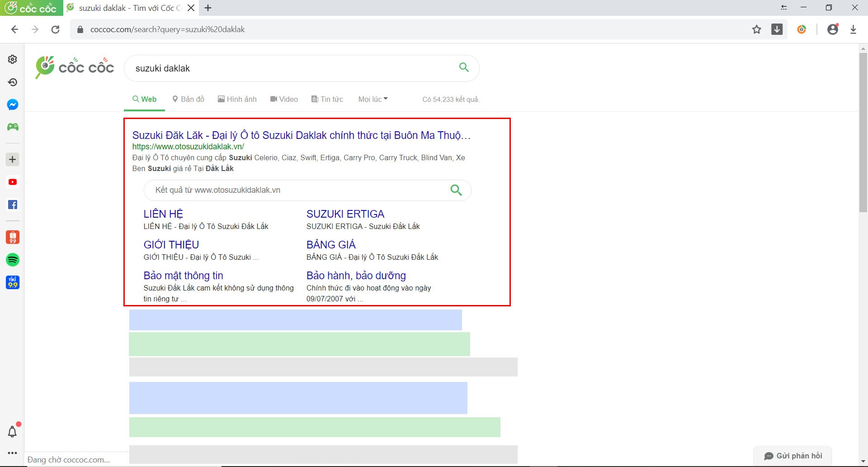Click the Cốc Cốc save media download icon
868x467 pixels.
(x=777, y=29)
